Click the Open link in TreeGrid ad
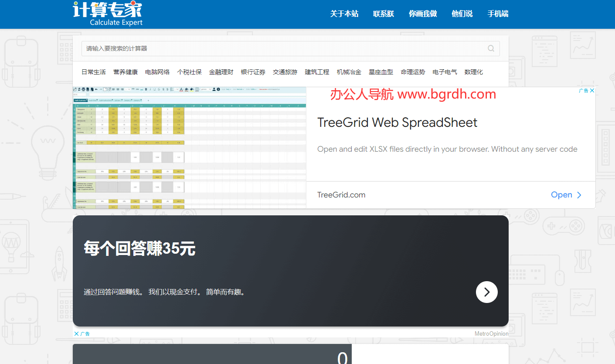Screen dimensions: 615x364 coord(561,195)
